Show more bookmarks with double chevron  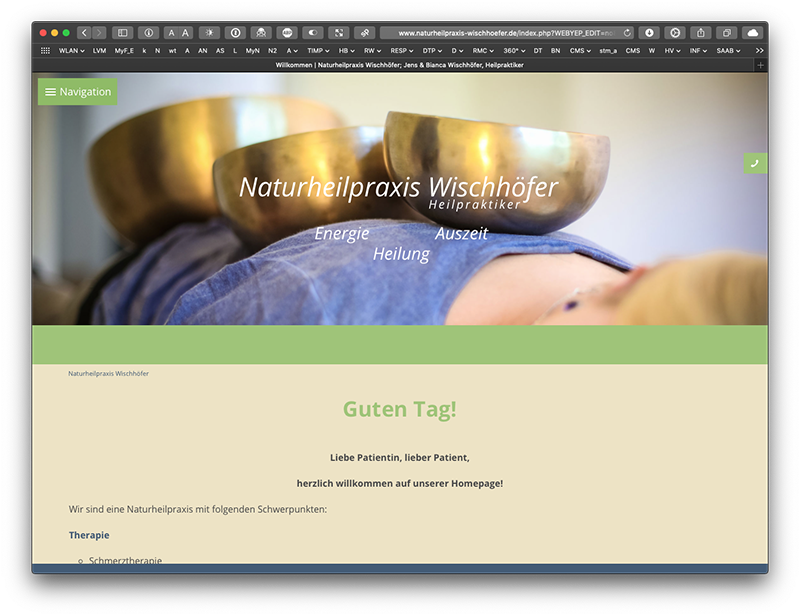pos(759,50)
